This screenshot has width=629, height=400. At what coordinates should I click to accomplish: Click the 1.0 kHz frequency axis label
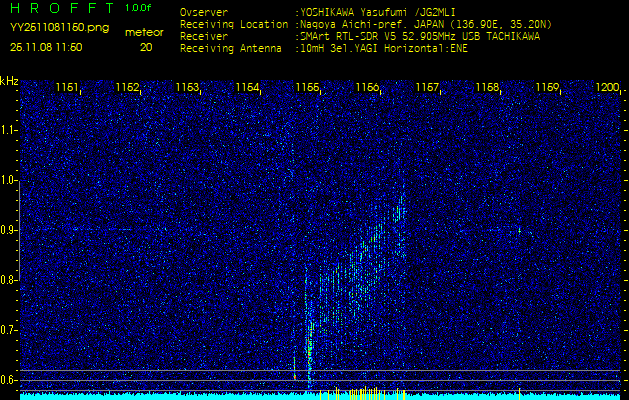click(x=8, y=181)
